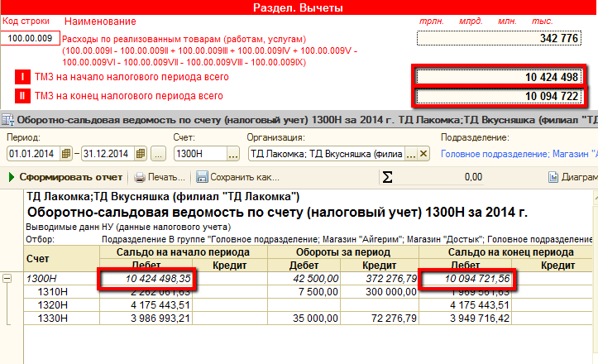Click the green run arrow Сформировать отчет

[x=12, y=177]
